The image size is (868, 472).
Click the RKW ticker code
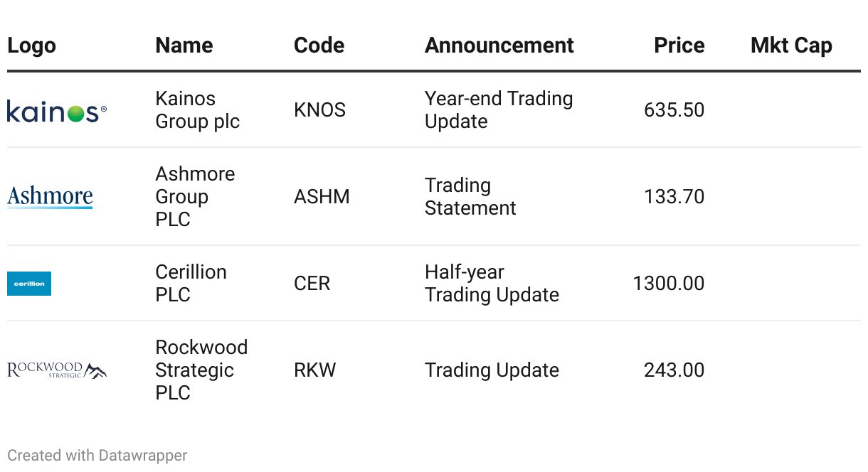[x=314, y=370]
